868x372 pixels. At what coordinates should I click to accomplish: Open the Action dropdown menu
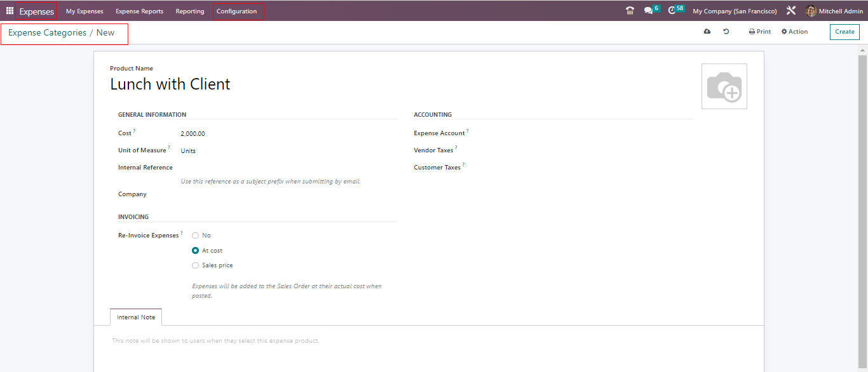(794, 32)
